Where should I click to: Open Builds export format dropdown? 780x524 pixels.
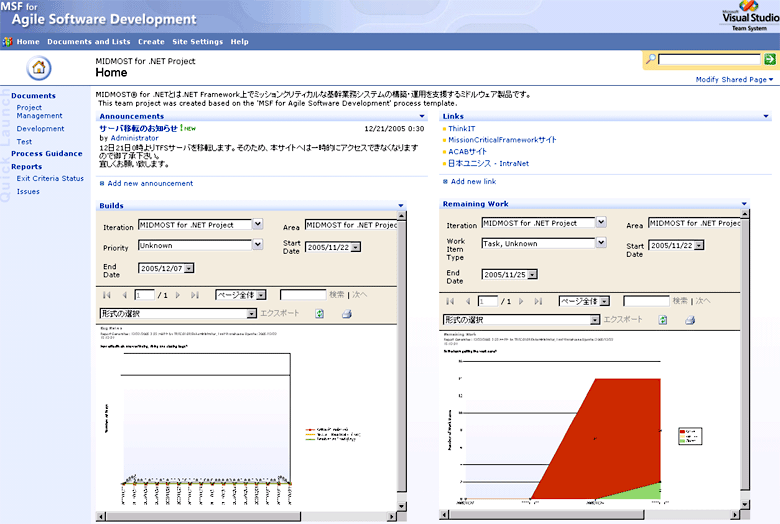(252, 314)
